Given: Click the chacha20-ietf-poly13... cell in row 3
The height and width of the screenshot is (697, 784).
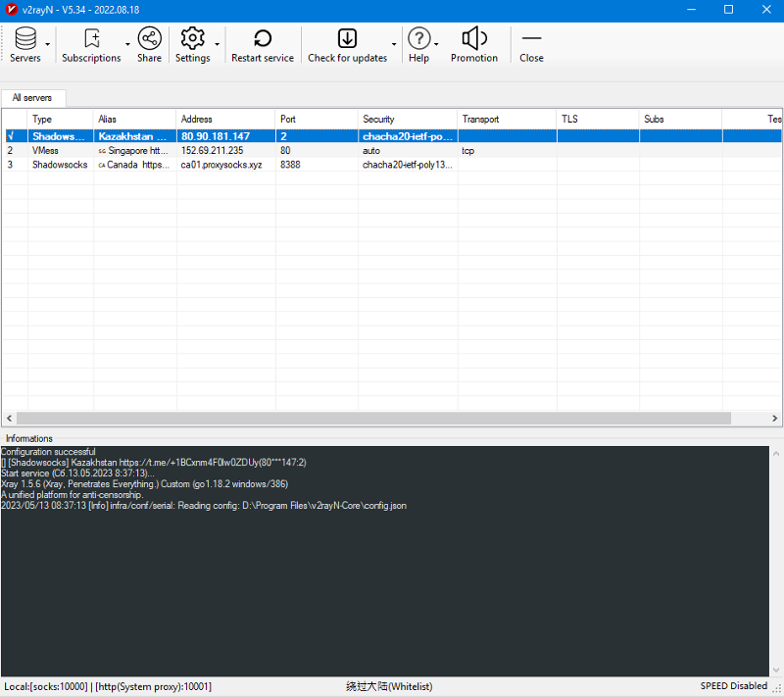Looking at the screenshot, I should click(408, 165).
